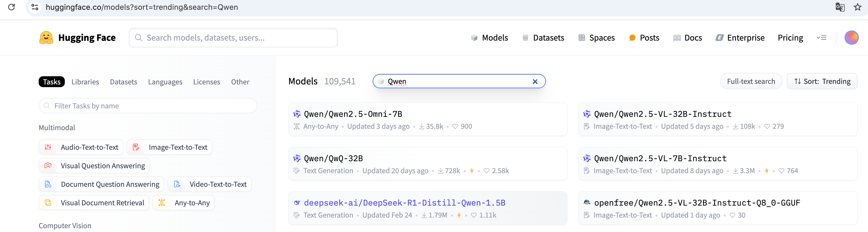Click download icon on Qwen2.5-VL-32B-Instruct card
This screenshot has height=232, width=868.
pos(736,126)
